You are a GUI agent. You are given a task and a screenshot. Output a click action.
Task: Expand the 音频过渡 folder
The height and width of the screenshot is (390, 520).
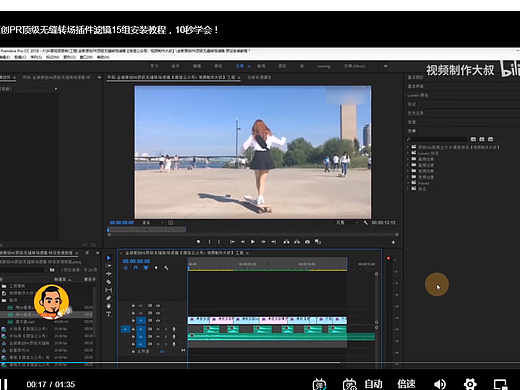(408, 165)
